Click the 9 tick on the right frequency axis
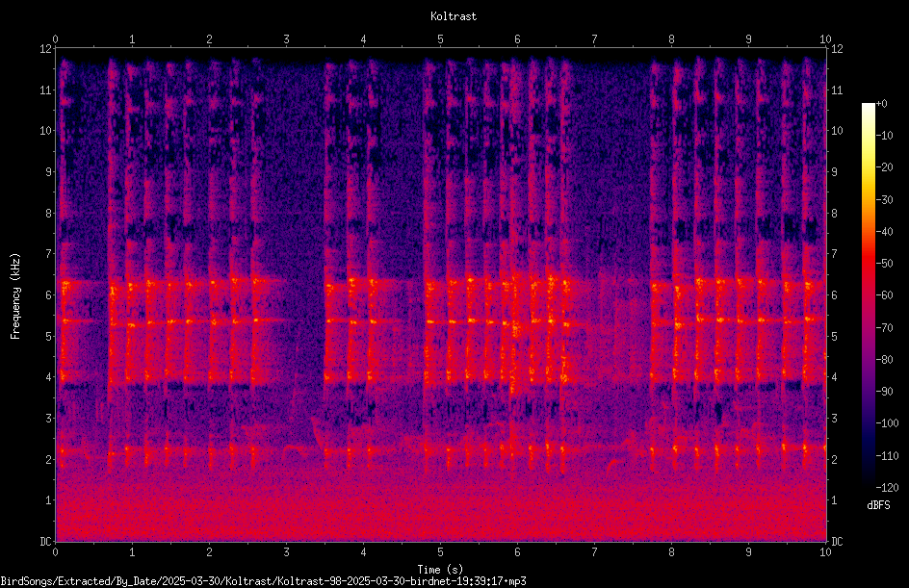Image resolution: width=909 pixels, height=588 pixels. pyautogui.click(x=834, y=172)
